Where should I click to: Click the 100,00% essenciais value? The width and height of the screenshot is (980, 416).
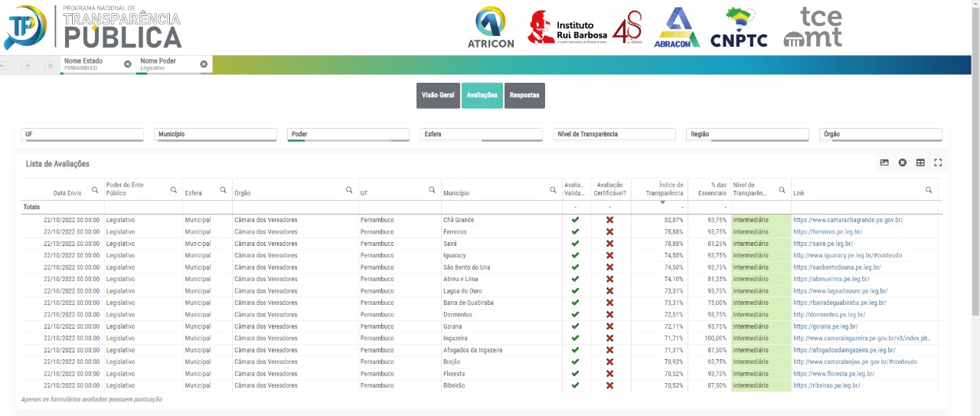coord(715,338)
